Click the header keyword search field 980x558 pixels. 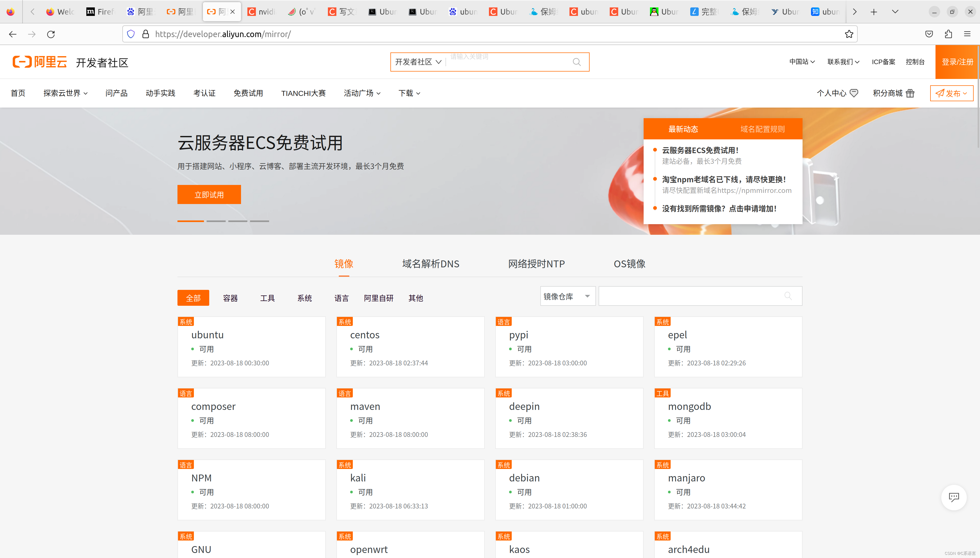(x=508, y=62)
